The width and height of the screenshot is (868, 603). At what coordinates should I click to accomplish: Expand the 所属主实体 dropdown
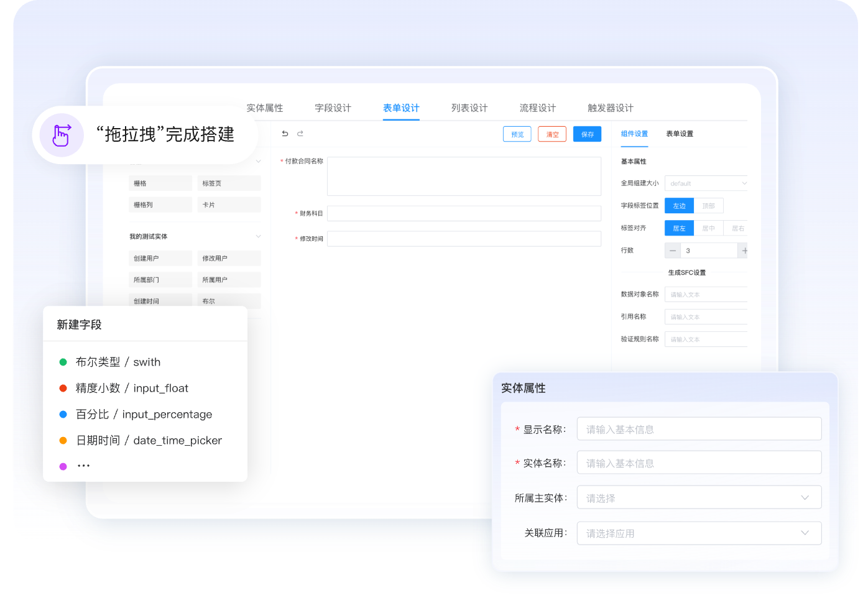pos(699,498)
